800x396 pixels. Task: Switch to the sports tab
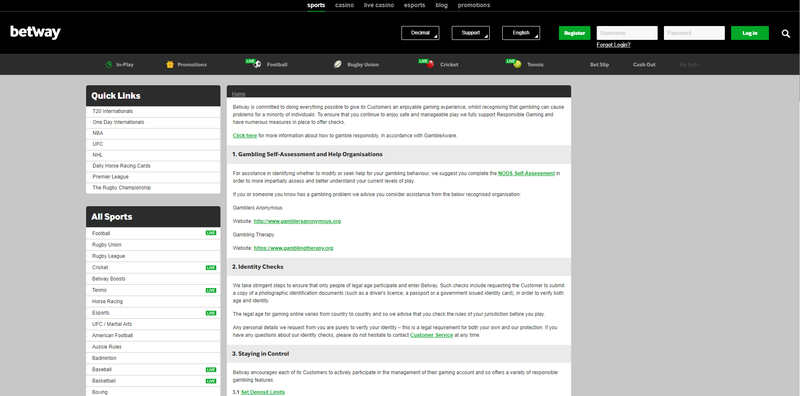pyautogui.click(x=316, y=5)
